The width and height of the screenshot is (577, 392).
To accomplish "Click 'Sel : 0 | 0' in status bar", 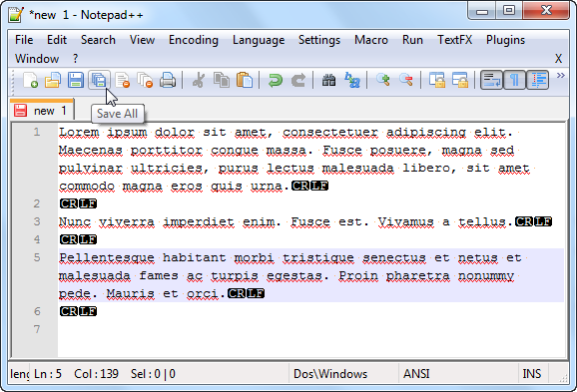I will point(153,374).
